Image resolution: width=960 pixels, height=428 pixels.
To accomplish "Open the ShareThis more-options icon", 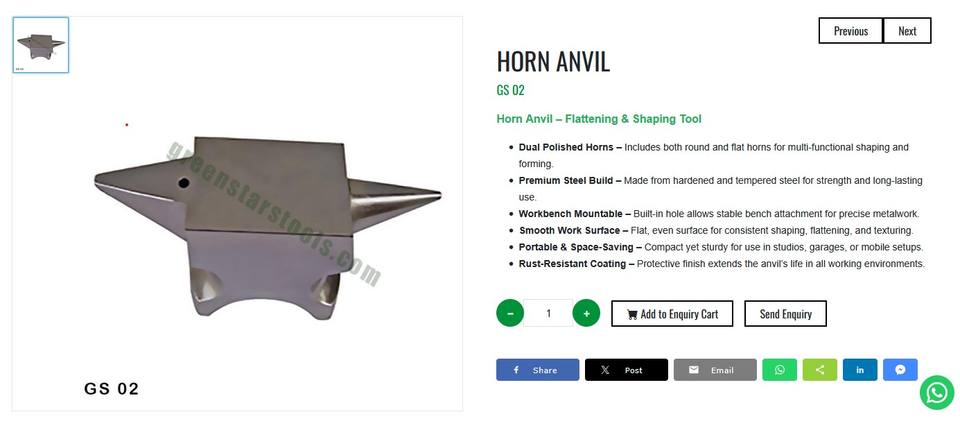I will [x=820, y=370].
